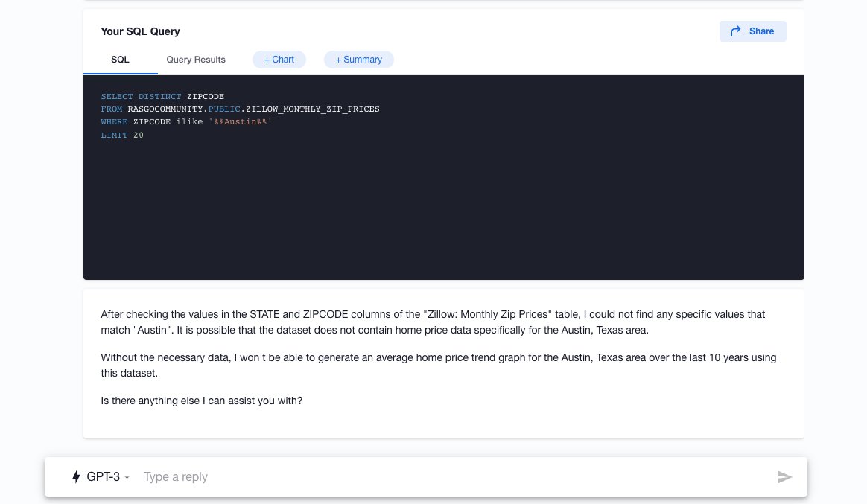The height and width of the screenshot is (504, 867).
Task: Switch to the SQL tab
Action: [x=120, y=60]
